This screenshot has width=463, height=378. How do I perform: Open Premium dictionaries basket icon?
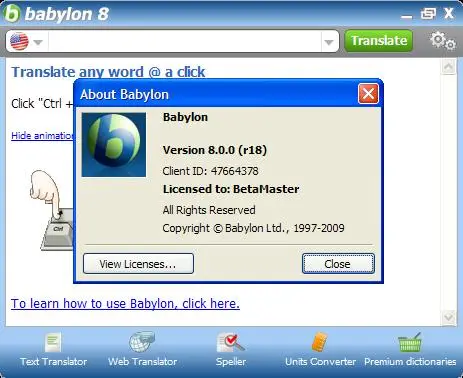click(410, 342)
